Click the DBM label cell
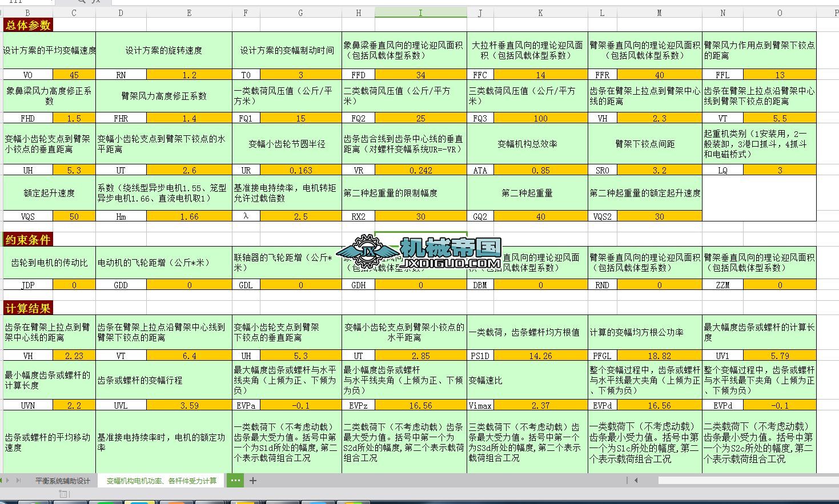Viewport: 839px width, 504px height. [480, 285]
